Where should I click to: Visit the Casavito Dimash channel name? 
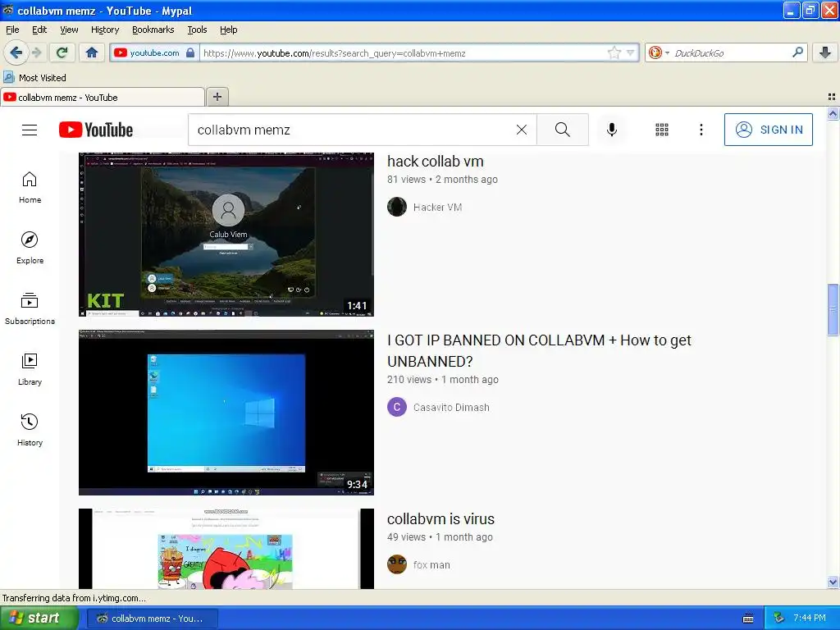[x=451, y=407]
